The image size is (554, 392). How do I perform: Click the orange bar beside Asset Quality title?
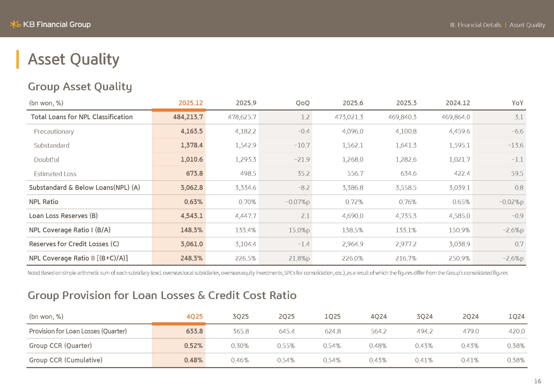tap(18, 59)
